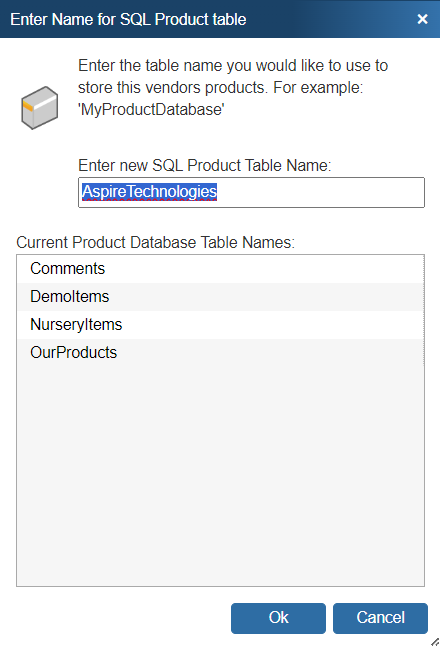
Task: Click the 'Current Product Database Table Names' label
Action: tap(155, 242)
